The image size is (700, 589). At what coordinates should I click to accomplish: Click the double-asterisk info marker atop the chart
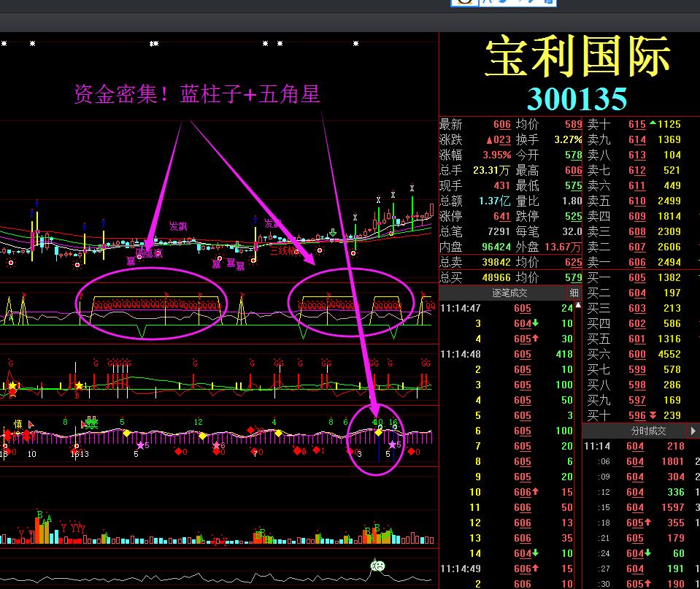coord(154,43)
